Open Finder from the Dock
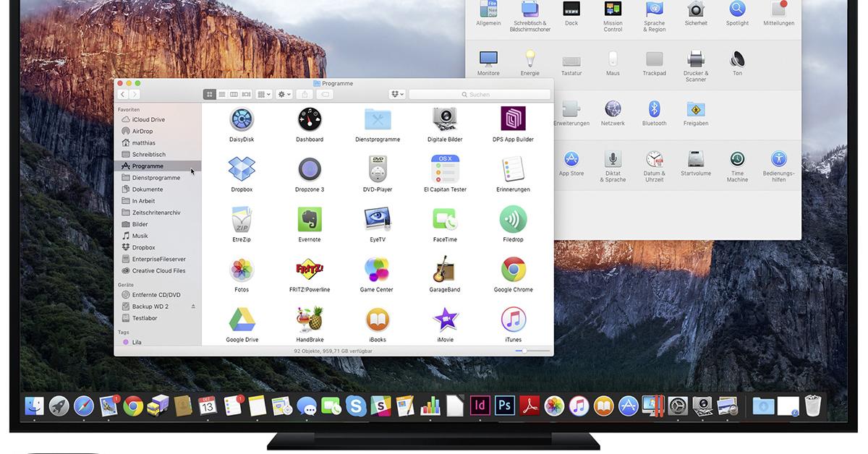Image resolution: width=868 pixels, height=454 pixels. coord(35,406)
